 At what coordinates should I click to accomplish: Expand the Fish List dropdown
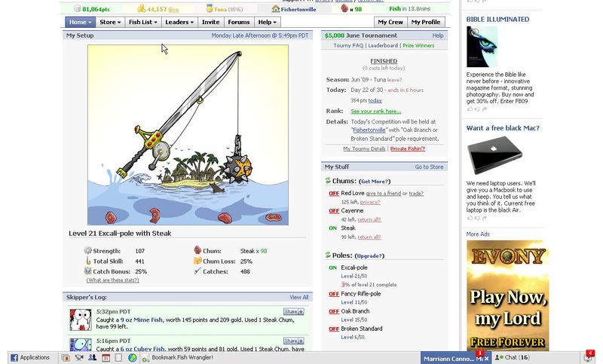coord(142,22)
